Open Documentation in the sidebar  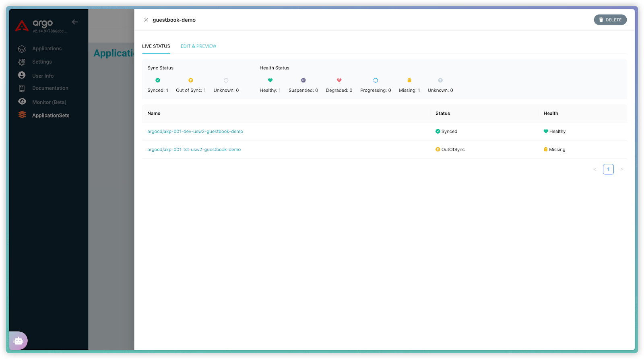(x=50, y=88)
